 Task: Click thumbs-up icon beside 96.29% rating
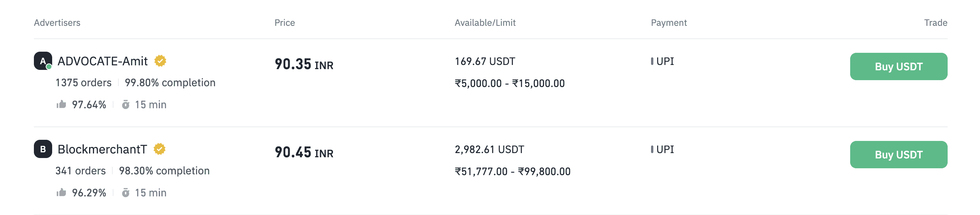pyautogui.click(x=61, y=193)
